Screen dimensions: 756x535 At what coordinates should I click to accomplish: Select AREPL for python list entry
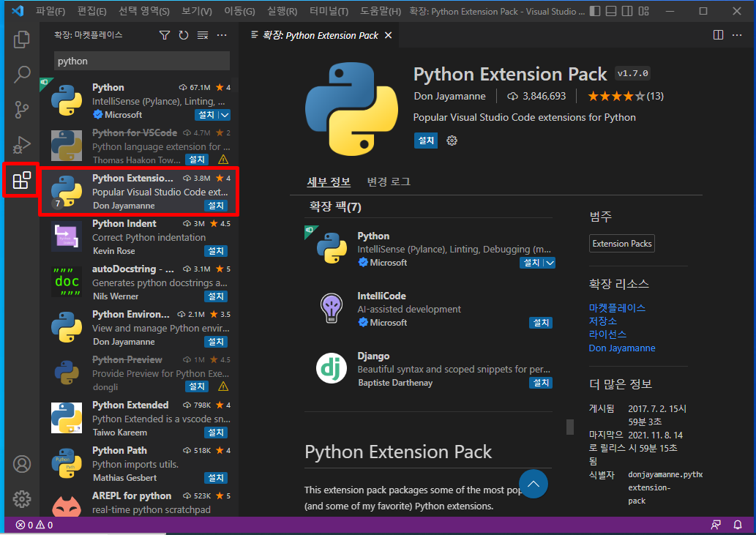point(139,503)
